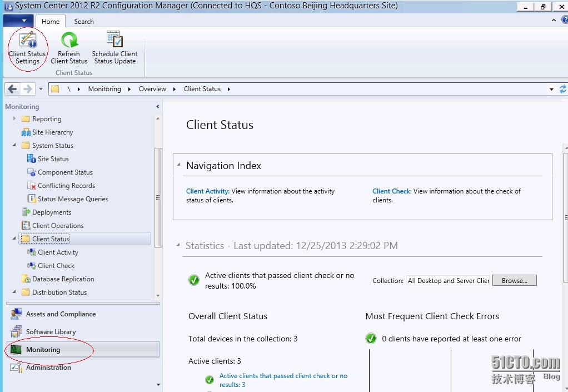
Task: Click the Client Operations node icon
Action: [x=26, y=225]
